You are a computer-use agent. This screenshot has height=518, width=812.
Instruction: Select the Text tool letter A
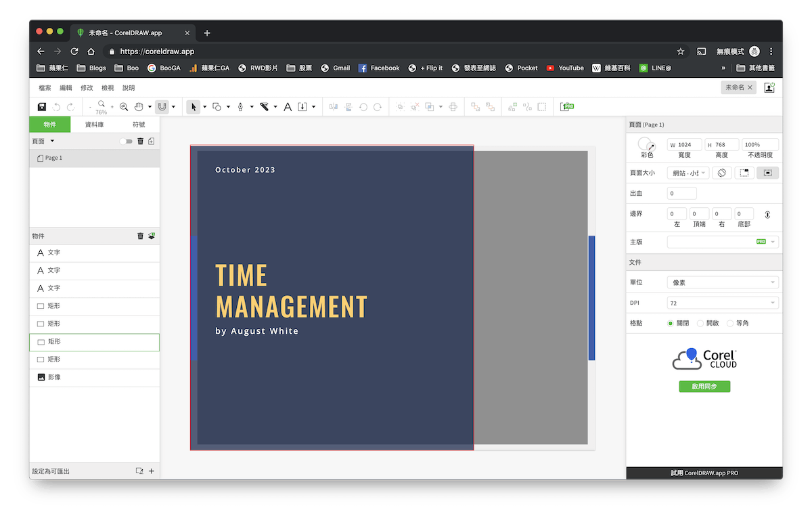pos(288,107)
